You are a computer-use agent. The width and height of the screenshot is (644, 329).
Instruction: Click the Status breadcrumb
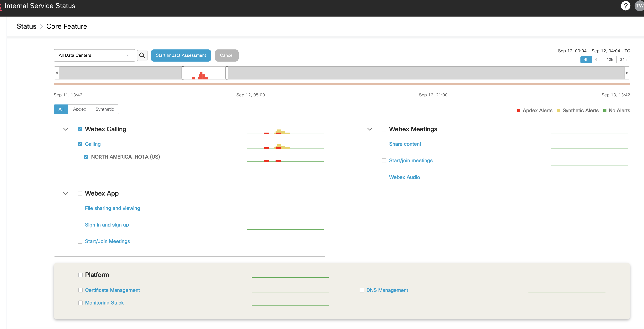pyautogui.click(x=26, y=26)
